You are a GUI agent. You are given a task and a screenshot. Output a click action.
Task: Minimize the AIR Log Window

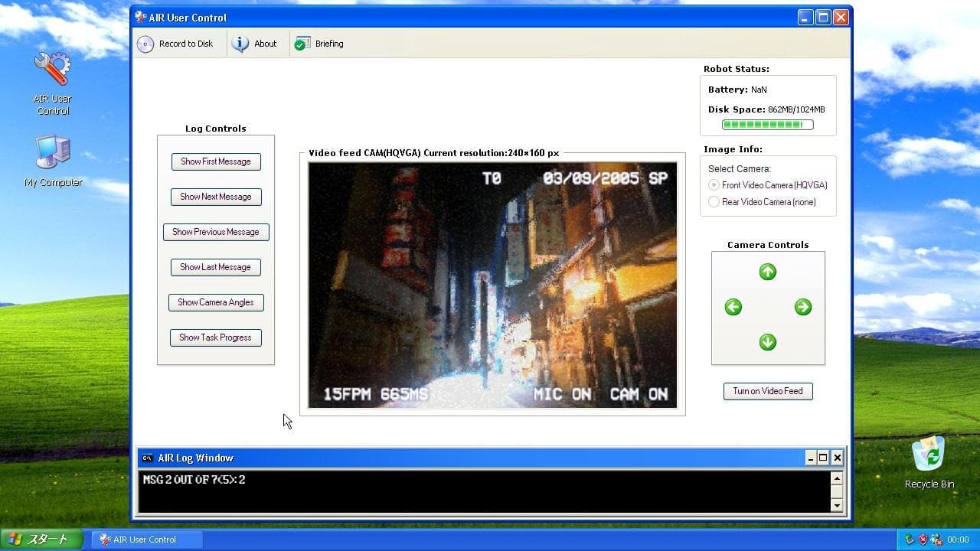[810, 458]
